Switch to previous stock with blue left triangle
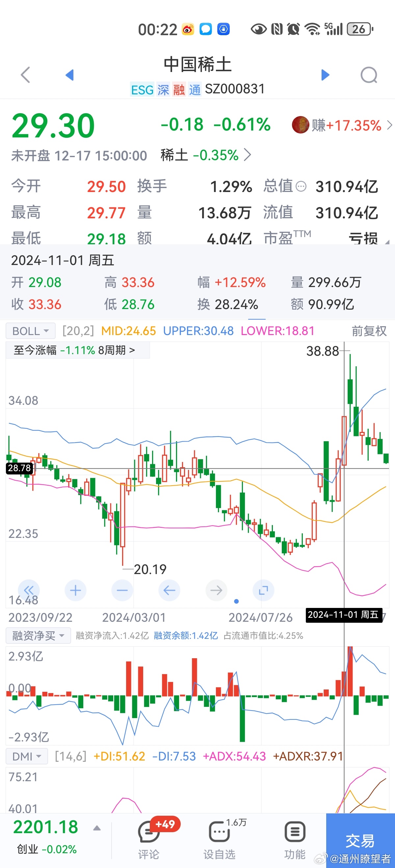 pos(69,75)
